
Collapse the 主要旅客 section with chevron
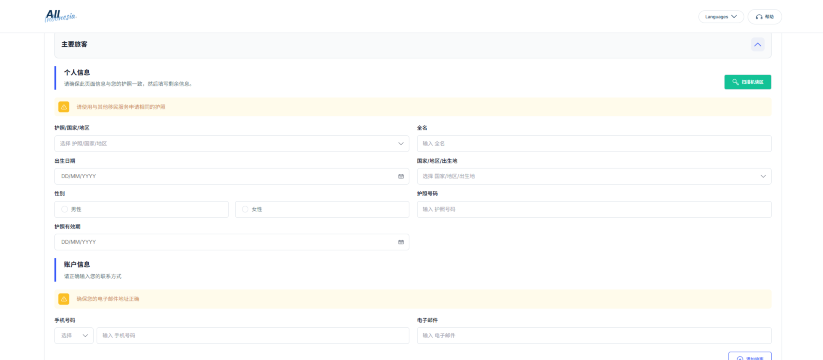tap(757, 45)
